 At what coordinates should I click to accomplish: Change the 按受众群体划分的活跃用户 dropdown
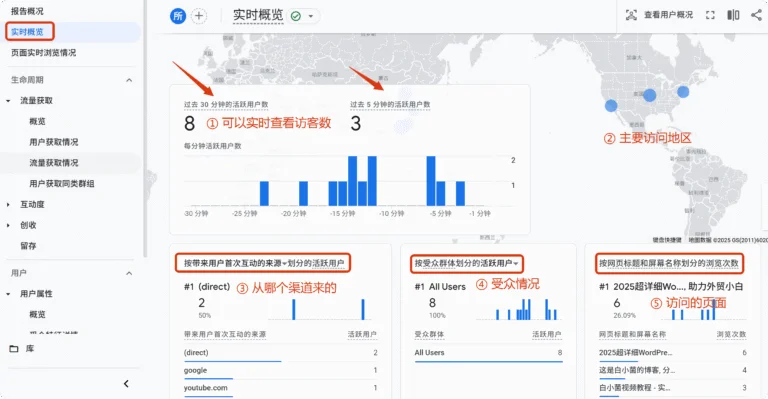[515, 263]
